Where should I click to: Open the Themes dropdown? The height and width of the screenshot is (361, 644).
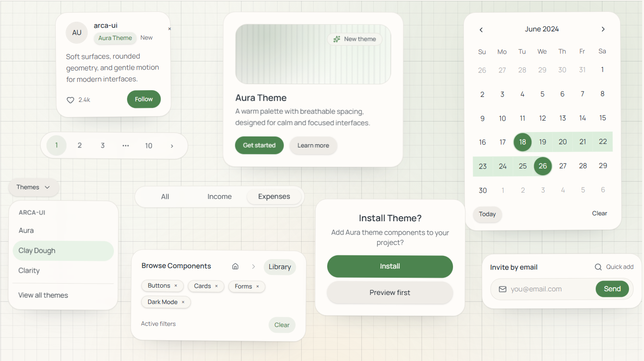(33, 187)
